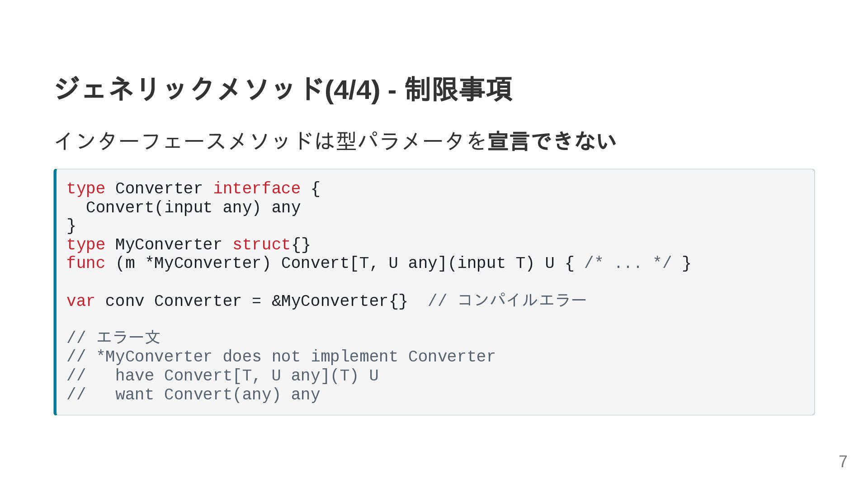Image resolution: width=868 pixels, height=488 pixels.
Task: Click 'MyConverter' in the struct declaration
Action: 169,244
